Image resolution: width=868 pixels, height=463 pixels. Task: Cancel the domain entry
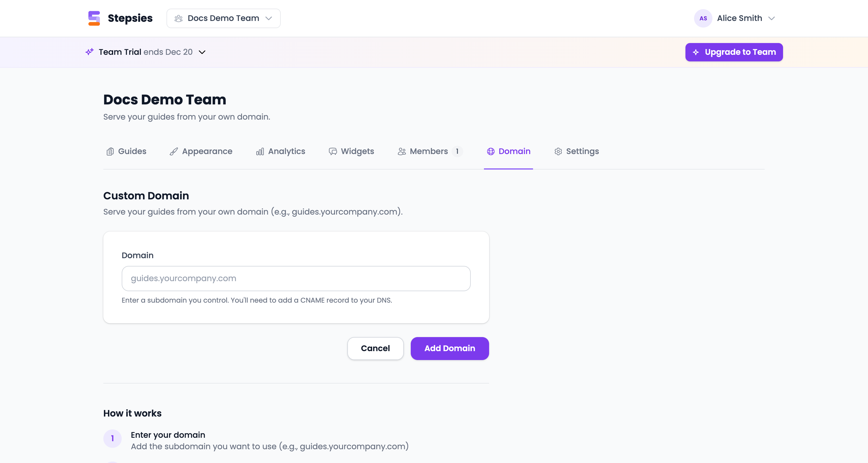(375, 348)
